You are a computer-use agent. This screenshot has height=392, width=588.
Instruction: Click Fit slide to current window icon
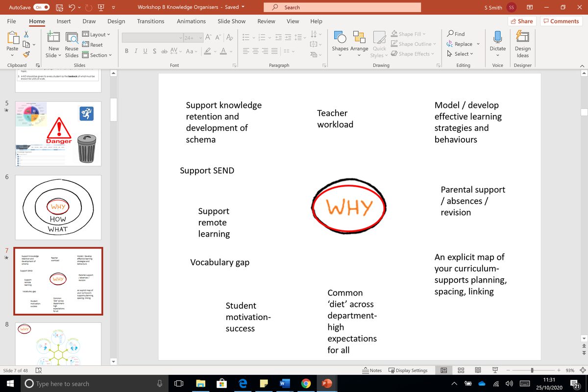tap(583, 370)
